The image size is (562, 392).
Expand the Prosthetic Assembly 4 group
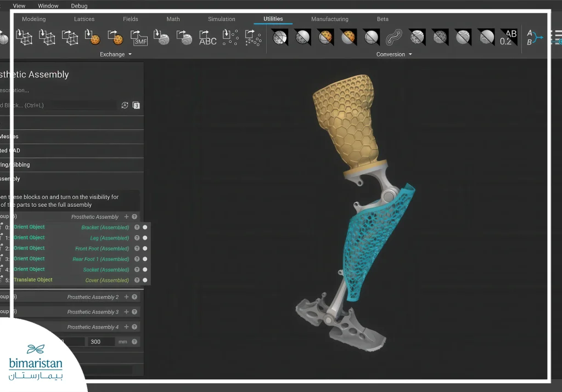pyautogui.click(x=70, y=327)
